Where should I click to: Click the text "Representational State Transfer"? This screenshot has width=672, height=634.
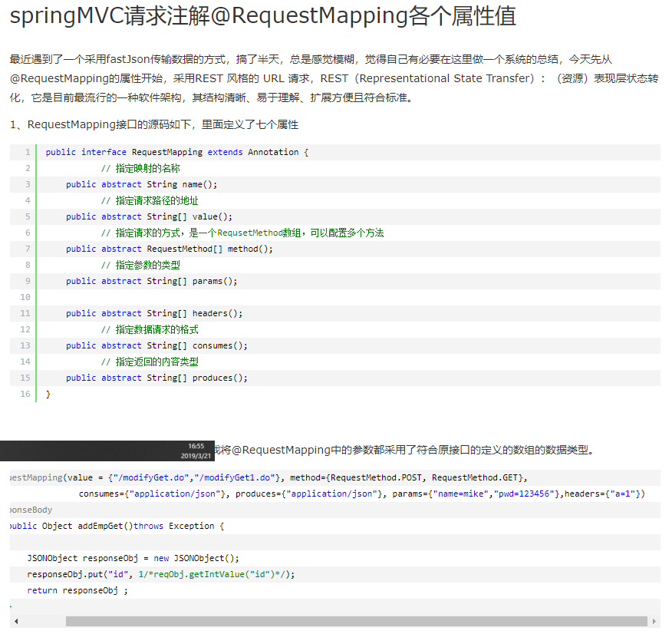pyautogui.click(x=446, y=78)
